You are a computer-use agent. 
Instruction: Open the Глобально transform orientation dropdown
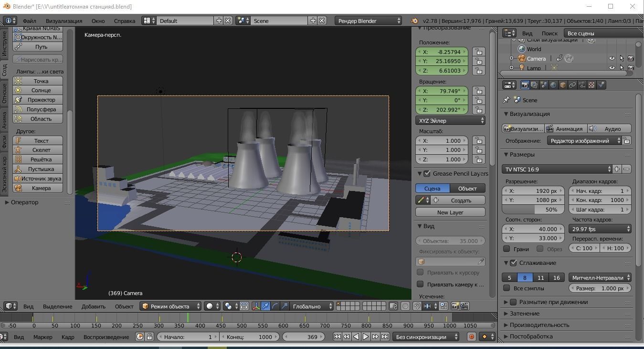(311, 306)
